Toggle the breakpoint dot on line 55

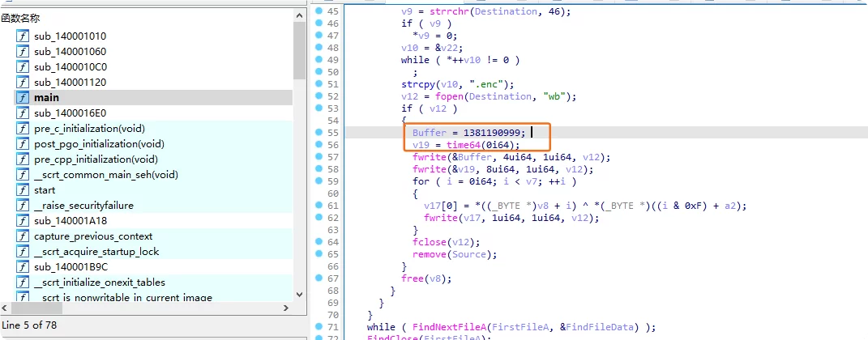[318, 132]
